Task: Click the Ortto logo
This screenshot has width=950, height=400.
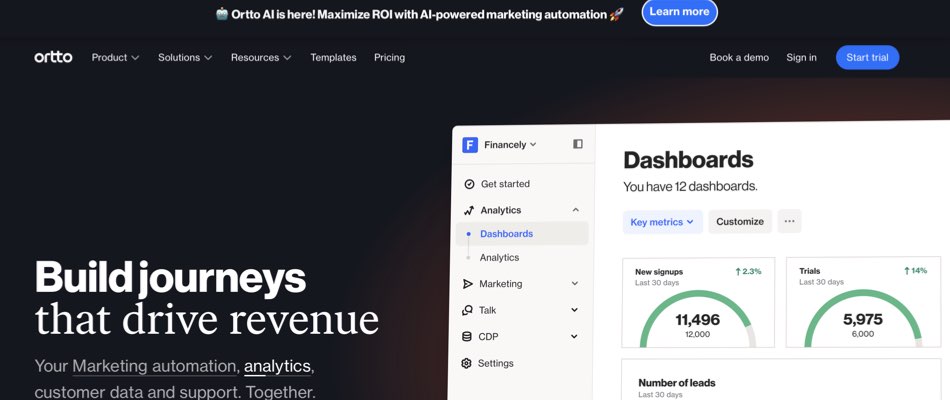Action: pyautogui.click(x=53, y=58)
